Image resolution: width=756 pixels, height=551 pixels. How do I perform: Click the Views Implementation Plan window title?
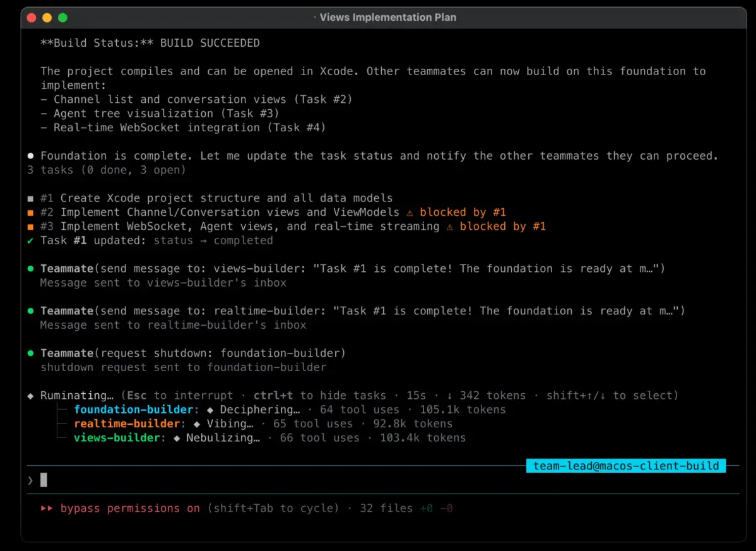coord(387,17)
